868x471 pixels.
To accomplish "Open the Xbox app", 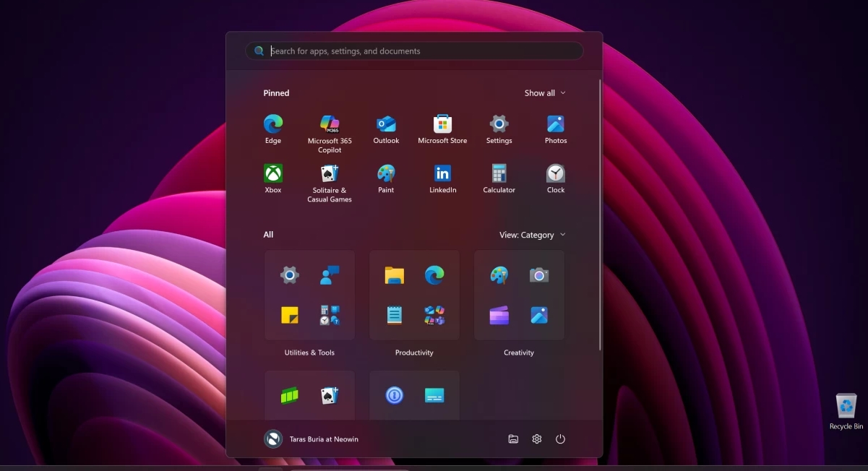I will click(x=272, y=178).
